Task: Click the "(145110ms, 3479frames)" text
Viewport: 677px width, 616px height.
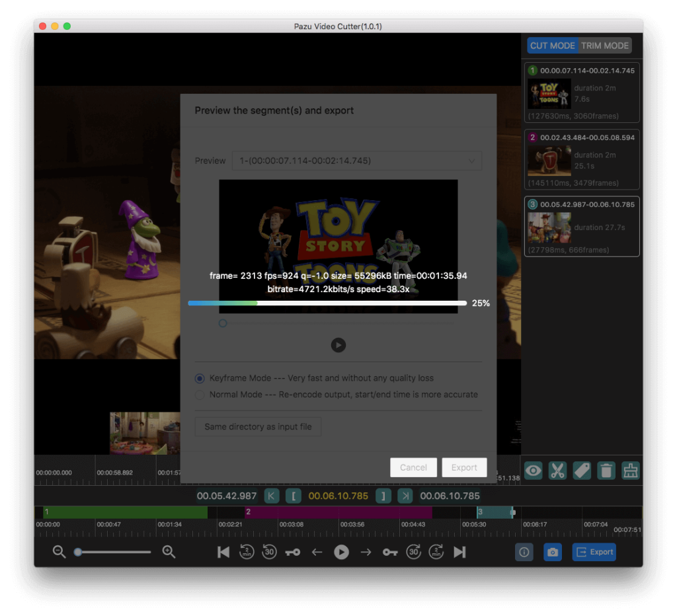Action: click(x=573, y=183)
